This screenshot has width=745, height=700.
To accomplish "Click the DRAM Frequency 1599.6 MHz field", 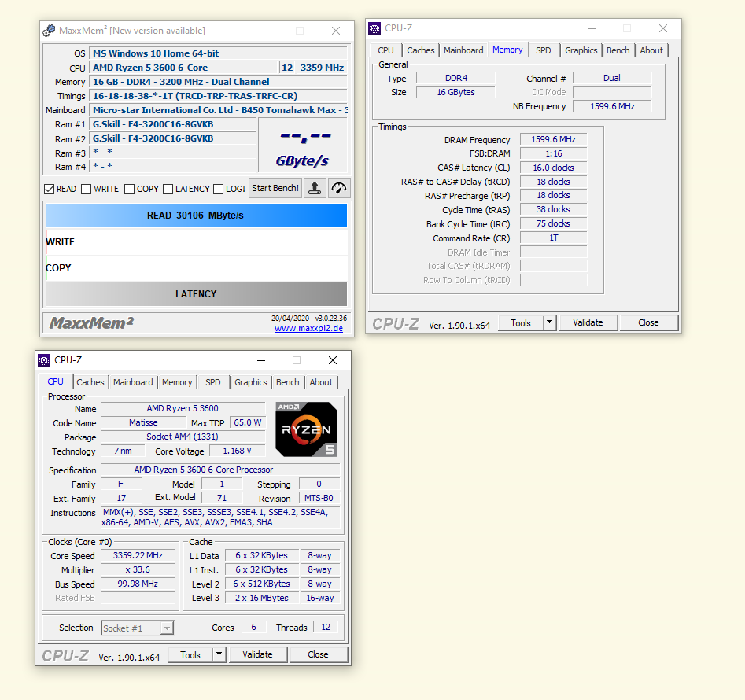I will [x=554, y=140].
